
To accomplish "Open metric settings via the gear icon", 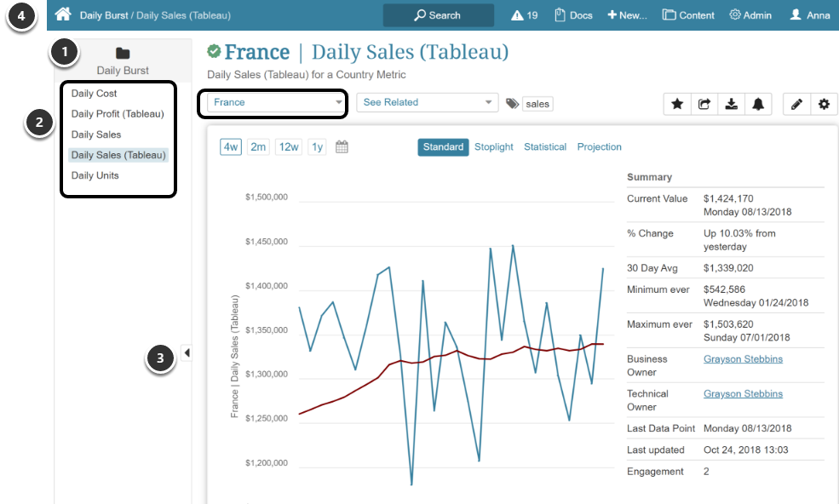I will pos(824,103).
